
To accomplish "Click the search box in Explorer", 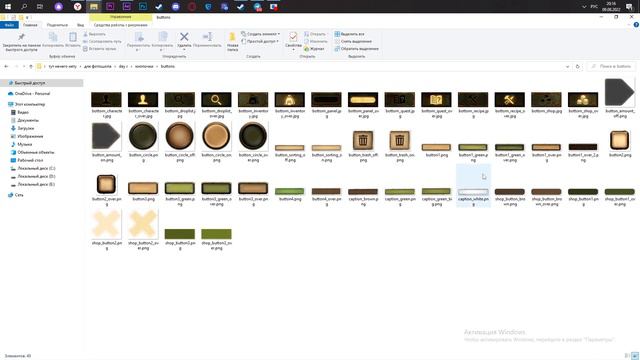I will (x=611, y=66).
